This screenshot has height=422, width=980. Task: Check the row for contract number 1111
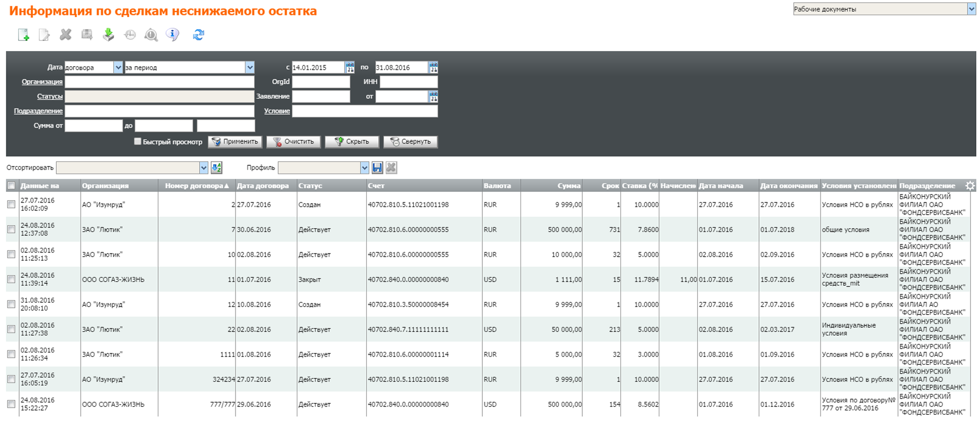click(x=11, y=355)
